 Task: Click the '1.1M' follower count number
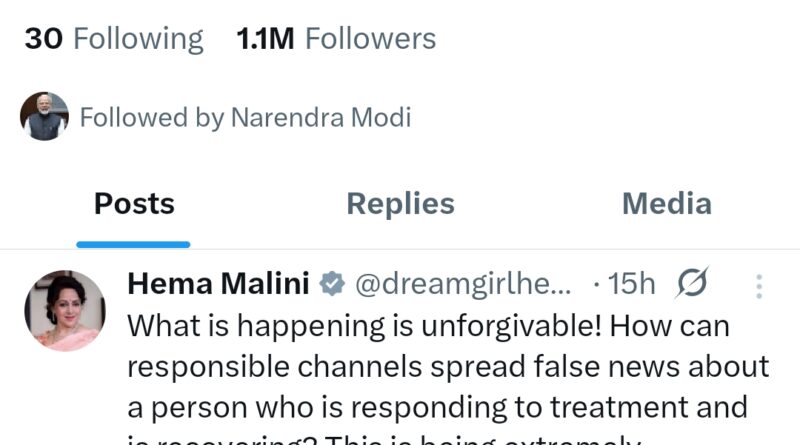pyautogui.click(x=265, y=39)
